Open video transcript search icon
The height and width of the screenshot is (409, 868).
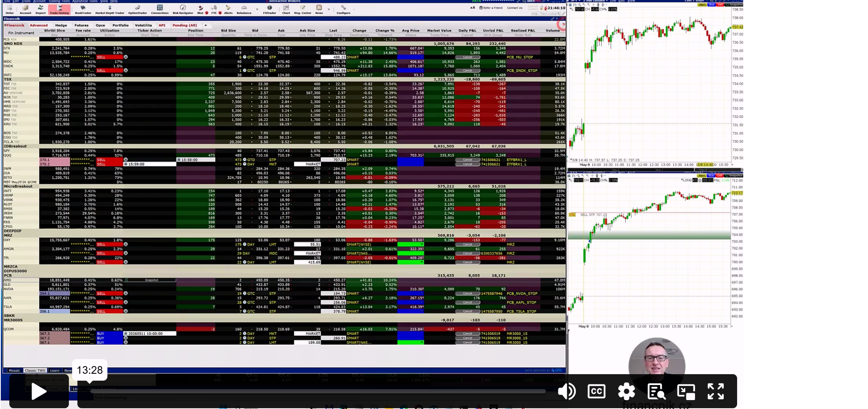coord(656,391)
